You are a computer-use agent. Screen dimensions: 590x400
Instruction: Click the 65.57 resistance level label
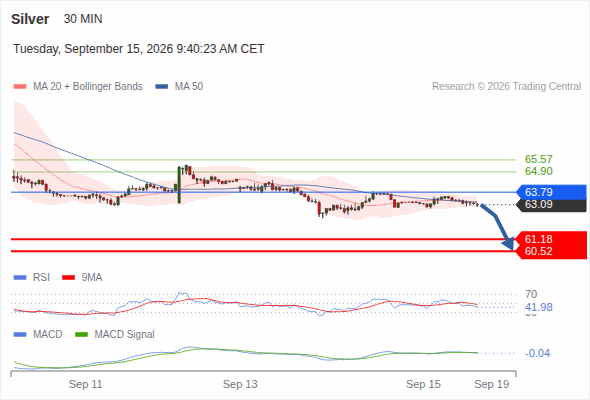coord(538,159)
